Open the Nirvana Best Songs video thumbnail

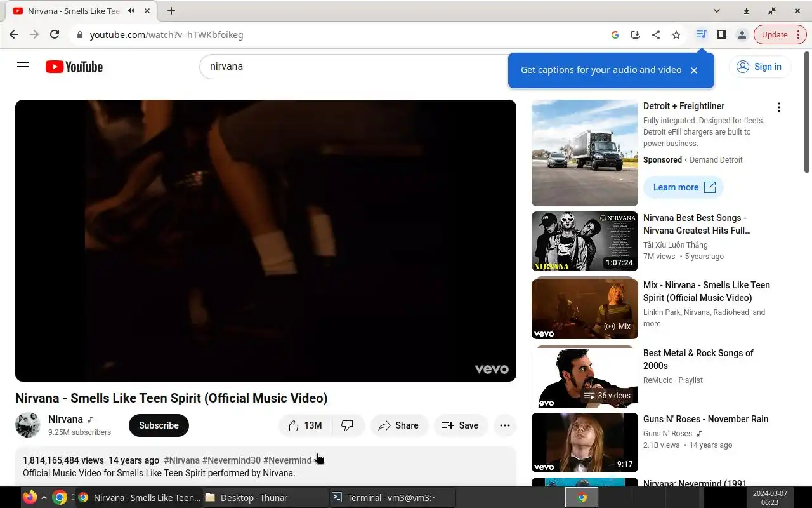pyautogui.click(x=585, y=241)
